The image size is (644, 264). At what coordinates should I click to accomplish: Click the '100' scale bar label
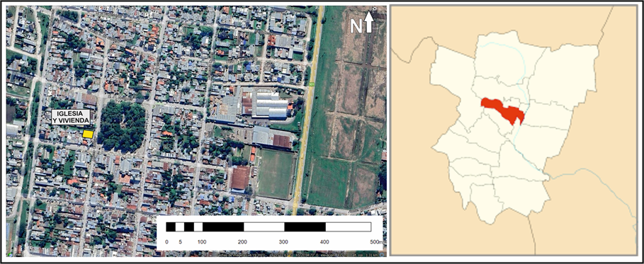[202, 242]
